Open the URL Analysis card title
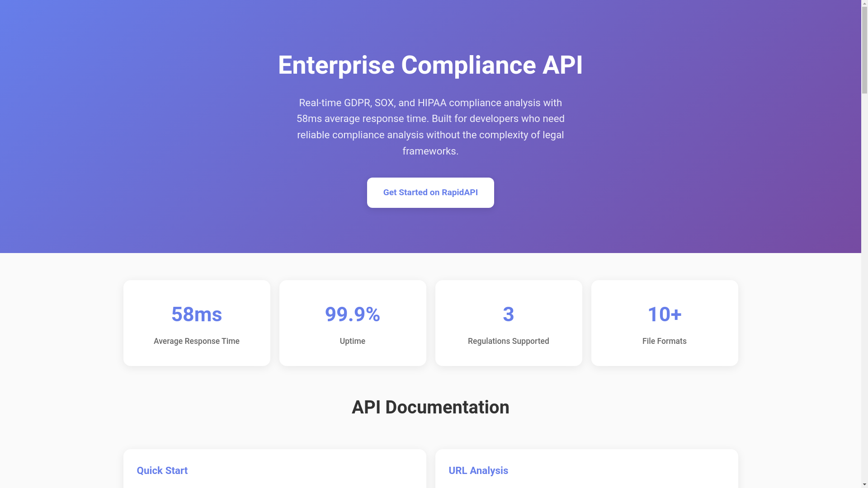868x488 pixels. (478, 471)
